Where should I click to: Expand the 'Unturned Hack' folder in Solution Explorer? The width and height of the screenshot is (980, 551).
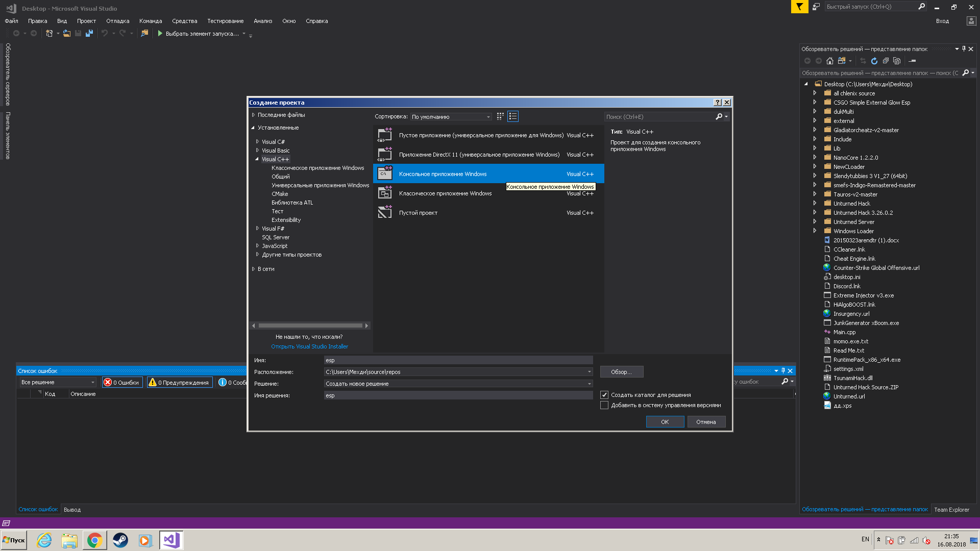pyautogui.click(x=815, y=204)
